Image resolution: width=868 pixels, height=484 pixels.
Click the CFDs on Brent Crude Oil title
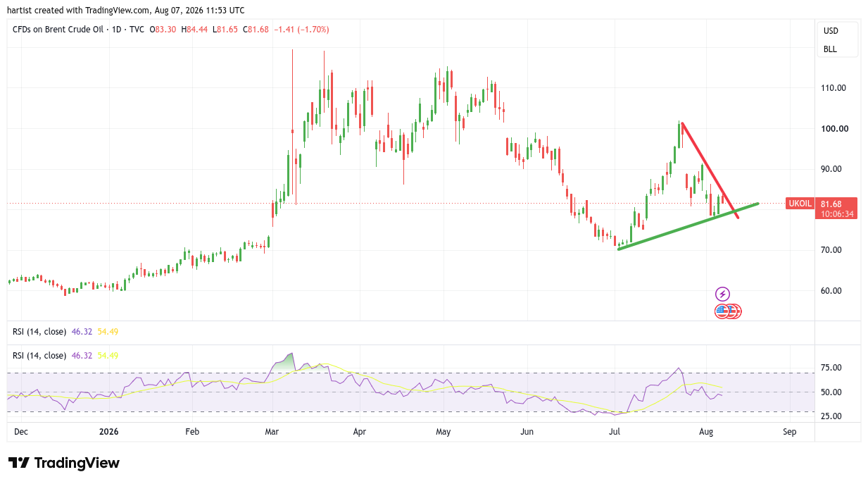pyautogui.click(x=57, y=30)
